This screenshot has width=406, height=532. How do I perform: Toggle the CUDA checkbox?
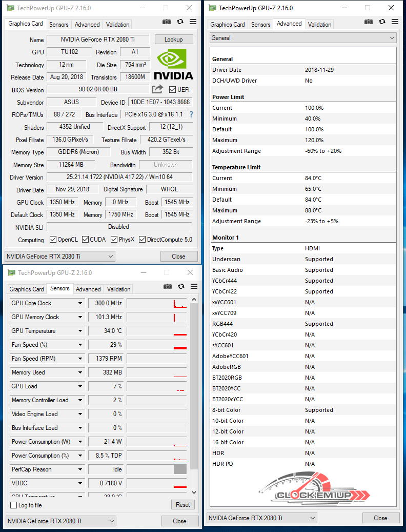pyautogui.click(x=86, y=240)
